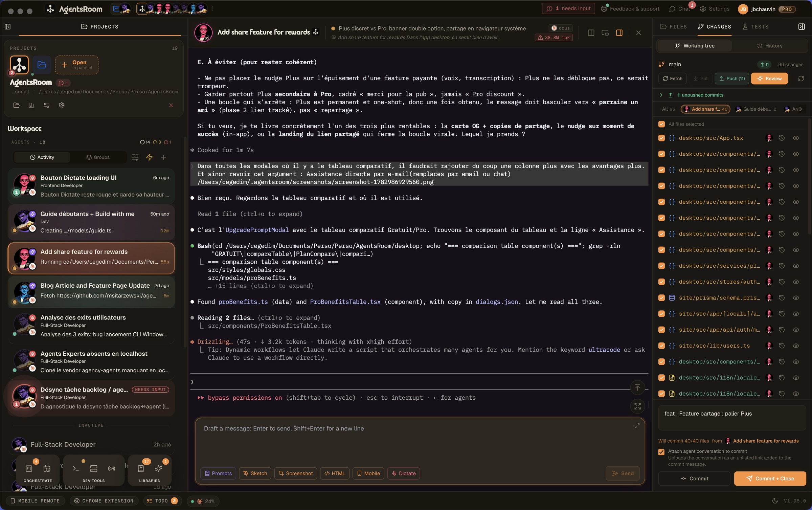Toggle eye preview for desktop/src/App.tsx
This screenshot has width=812, height=510.
coord(796,138)
